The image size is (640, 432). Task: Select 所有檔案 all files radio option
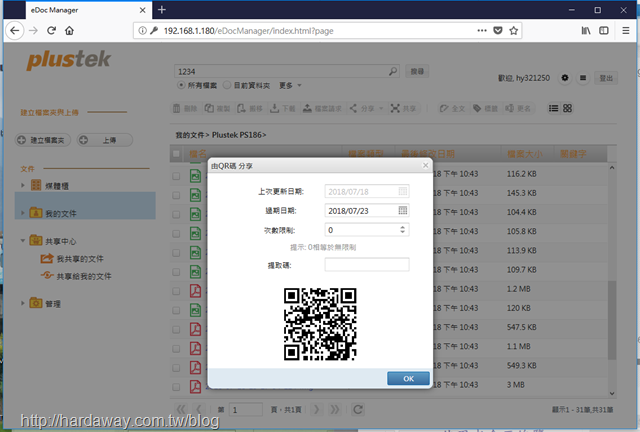181,85
